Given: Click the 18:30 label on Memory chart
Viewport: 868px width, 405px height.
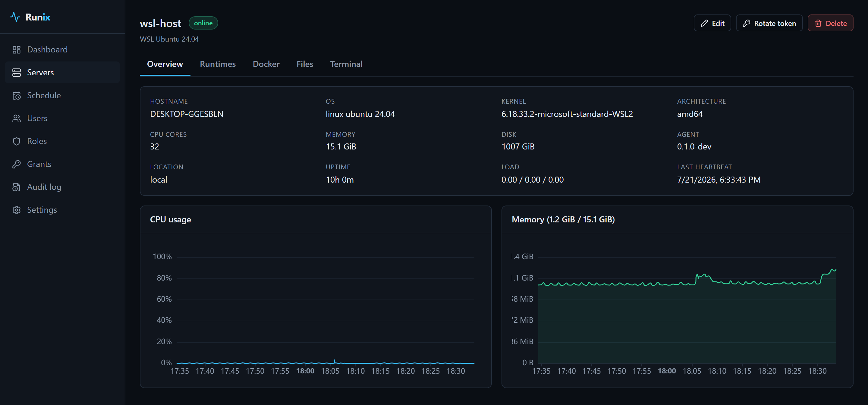Looking at the screenshot, I should click(x=817, y=371).
